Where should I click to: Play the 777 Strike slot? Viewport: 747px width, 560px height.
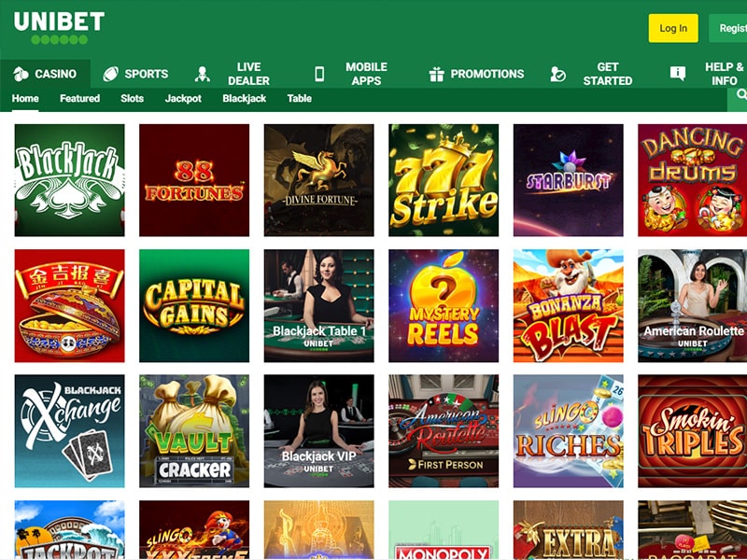pyautogui.click(x=444, y=180)
